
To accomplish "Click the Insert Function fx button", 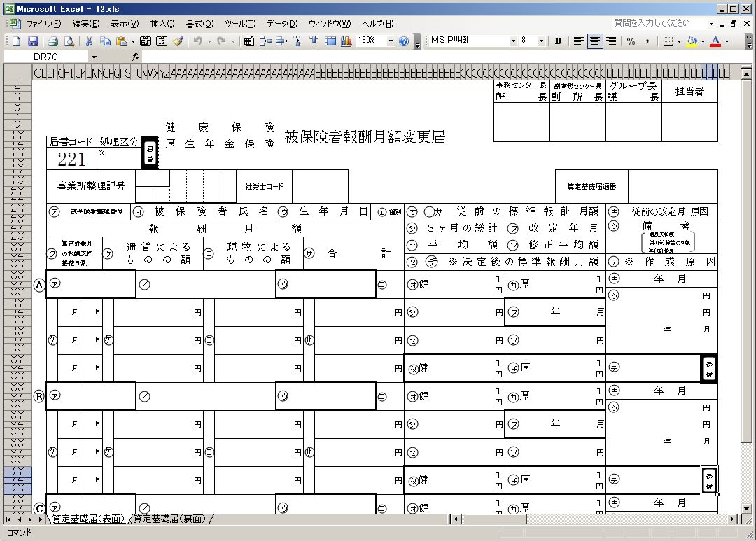I will (136, 56).
